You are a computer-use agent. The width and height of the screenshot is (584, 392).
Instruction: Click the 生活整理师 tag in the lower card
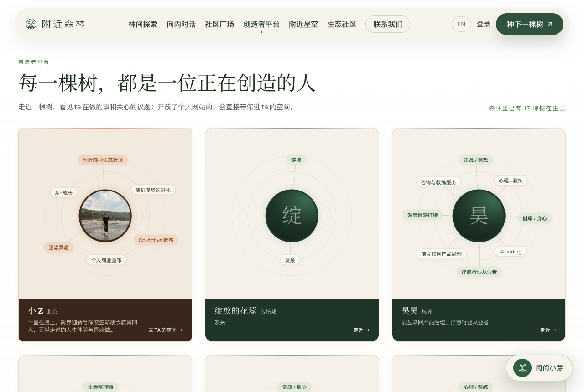pyautogui.click(x=100, y=387)
